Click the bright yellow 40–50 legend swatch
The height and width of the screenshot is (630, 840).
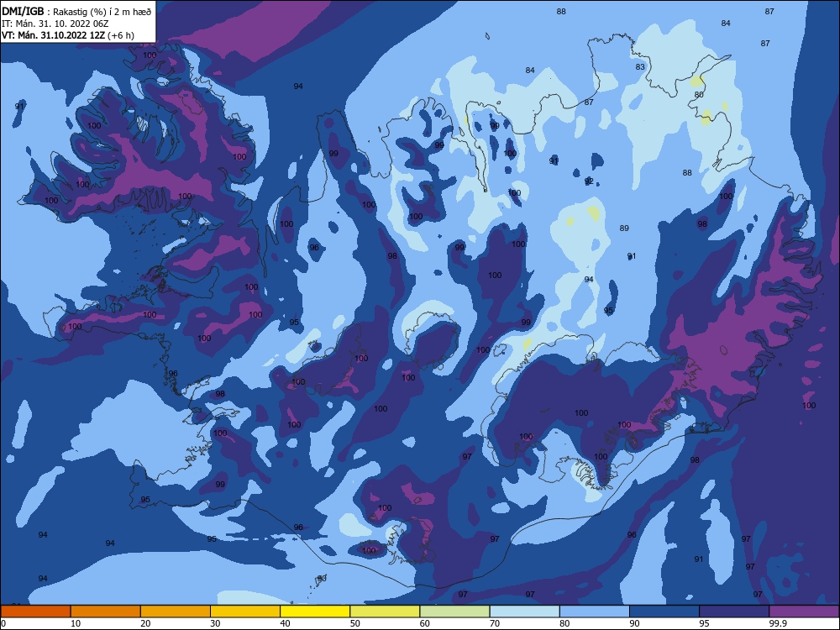[x=315, y=612]
